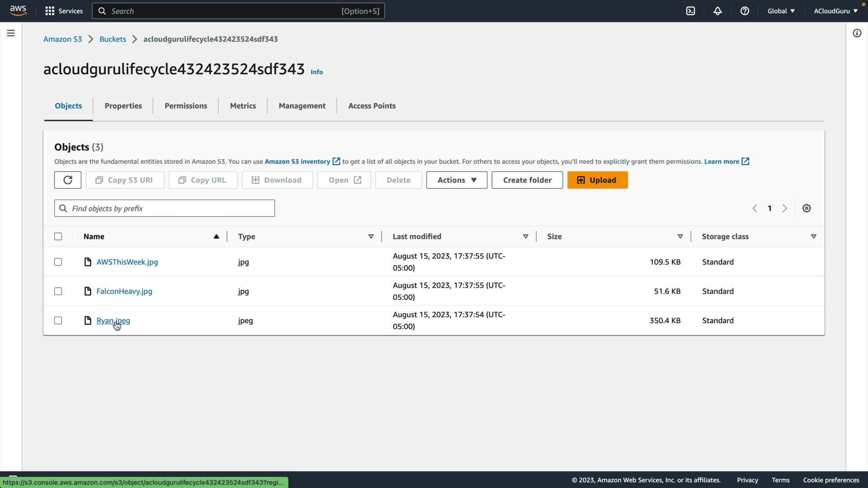
Task: Click the refresh objects button
Action: 68,180
